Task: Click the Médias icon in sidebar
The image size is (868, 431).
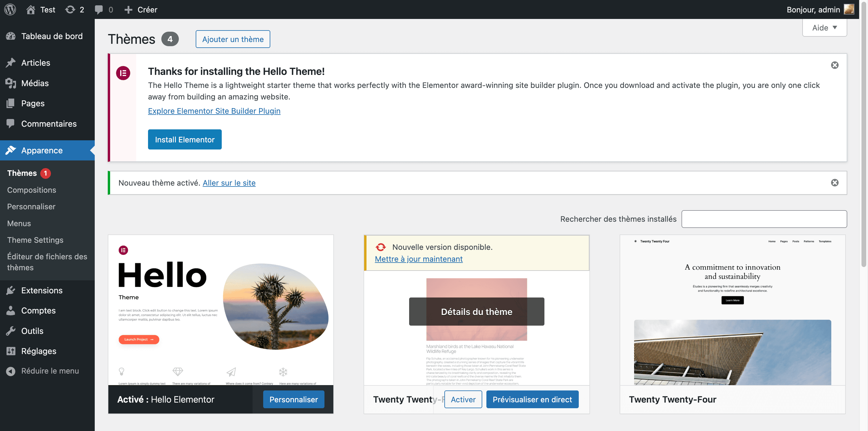Action: (11, 83)
